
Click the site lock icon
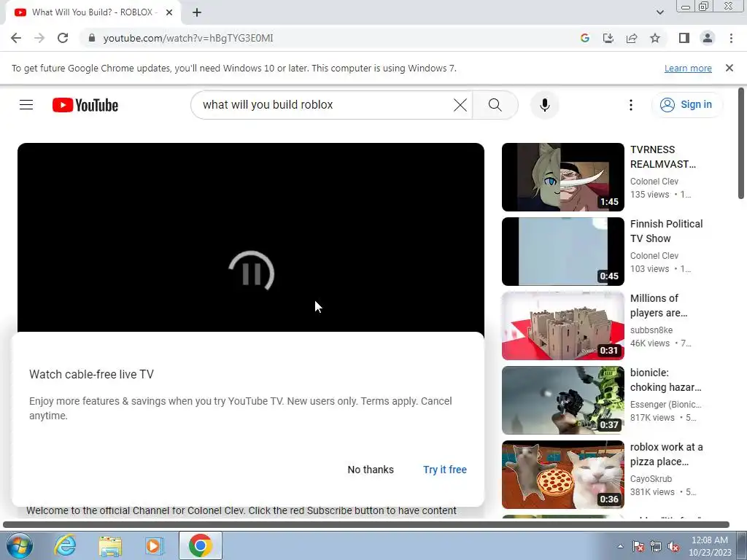[x=92, y=38]
